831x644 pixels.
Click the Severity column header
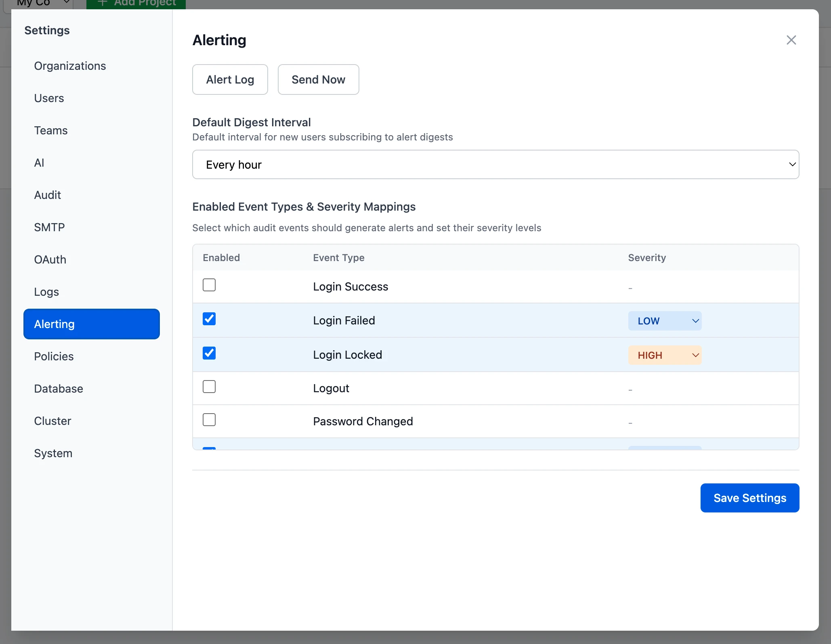pos(646,257)
